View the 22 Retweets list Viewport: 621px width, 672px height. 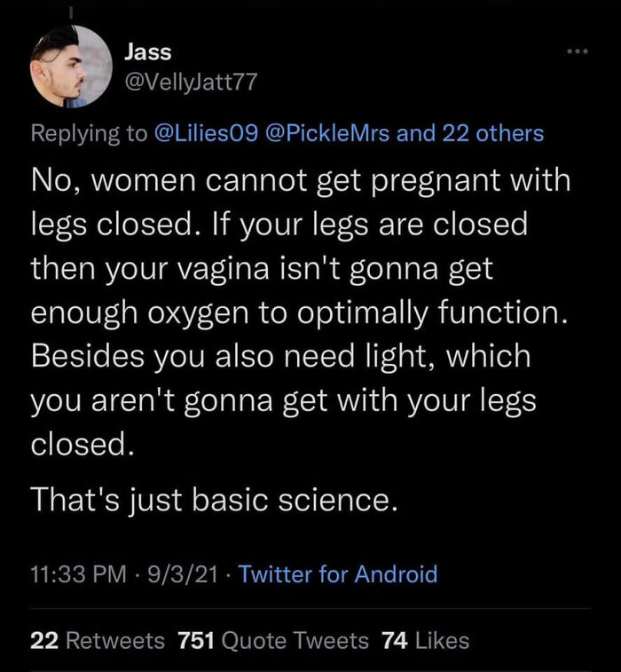click(x=98, y=641)
